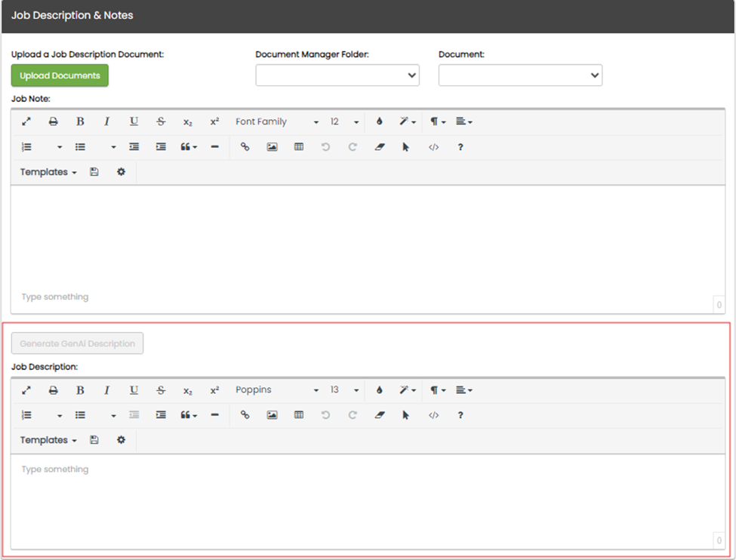Insert link using Job Note editor link icon
Screen dimensions: 736x560
click(245, 147)
